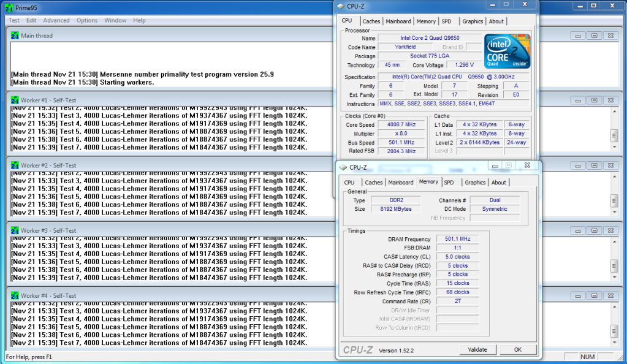Close the Worker #2 child window
The image size is (627, 364).
point(610,165)
